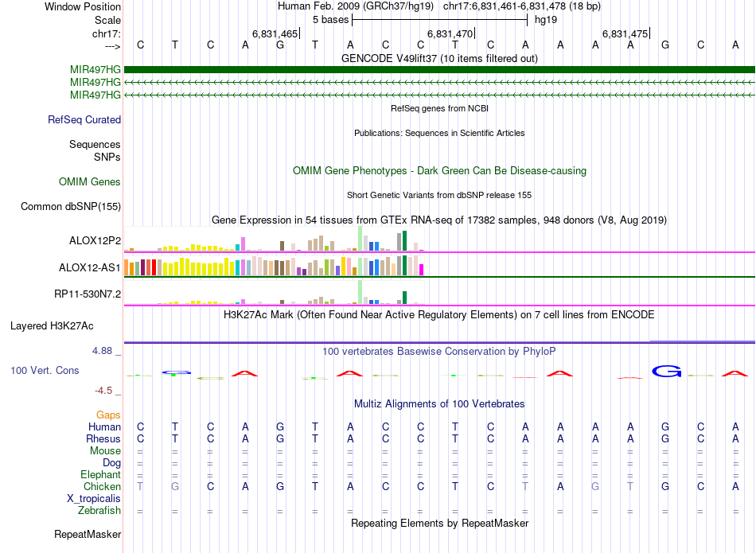The width and height of the screenshot is (756, 553).
Task: Click the MIR497HG label beside the solid green bar
Action: [95, 69]
